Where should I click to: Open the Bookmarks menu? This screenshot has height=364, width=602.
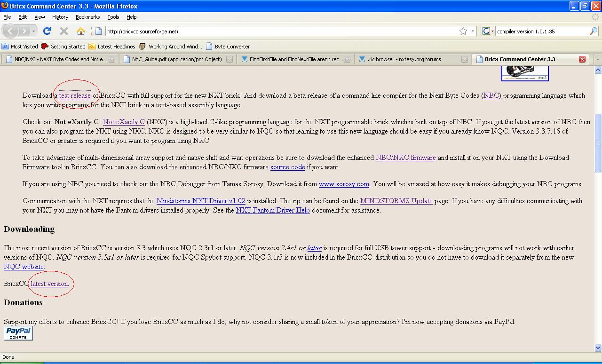coord(87,17)
